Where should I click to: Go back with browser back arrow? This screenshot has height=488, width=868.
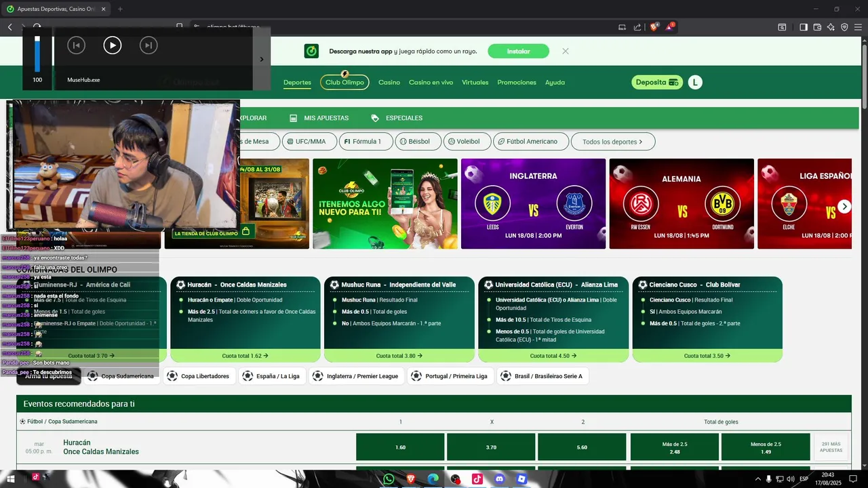pos(10,27)
